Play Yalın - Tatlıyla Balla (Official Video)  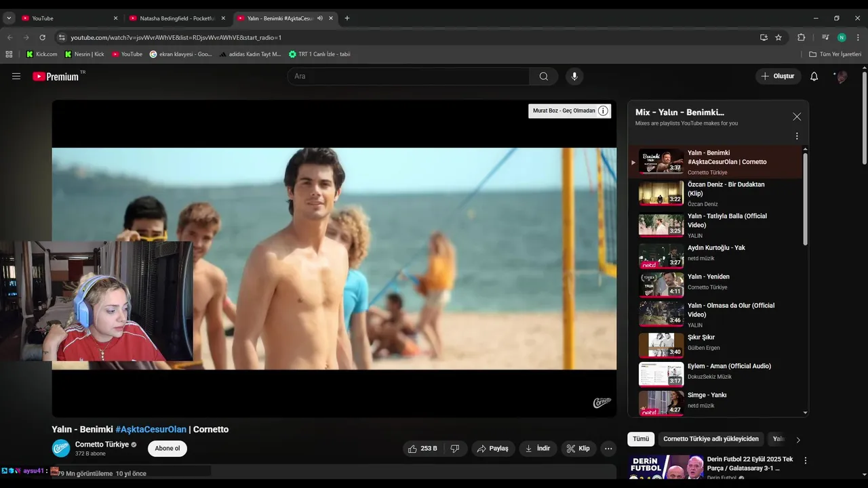(x=715, y=226)
